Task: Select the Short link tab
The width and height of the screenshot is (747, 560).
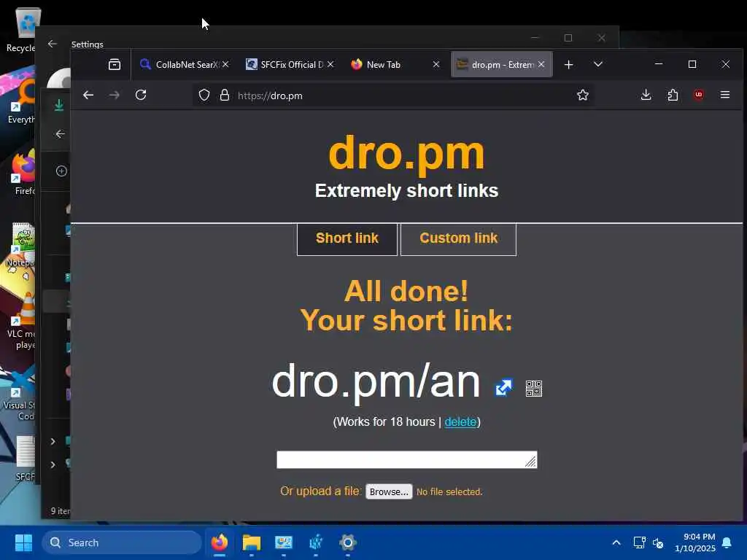Action: 347,239
